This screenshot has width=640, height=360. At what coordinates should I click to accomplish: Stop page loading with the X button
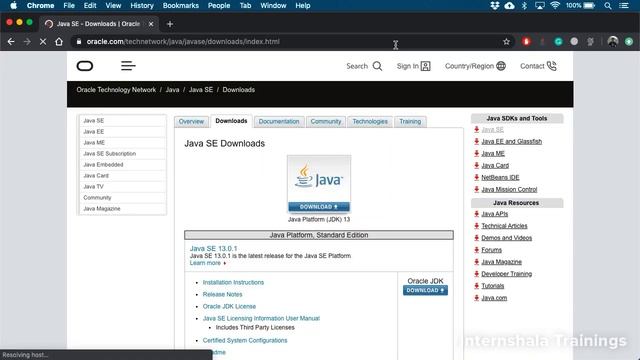(43, 42)
